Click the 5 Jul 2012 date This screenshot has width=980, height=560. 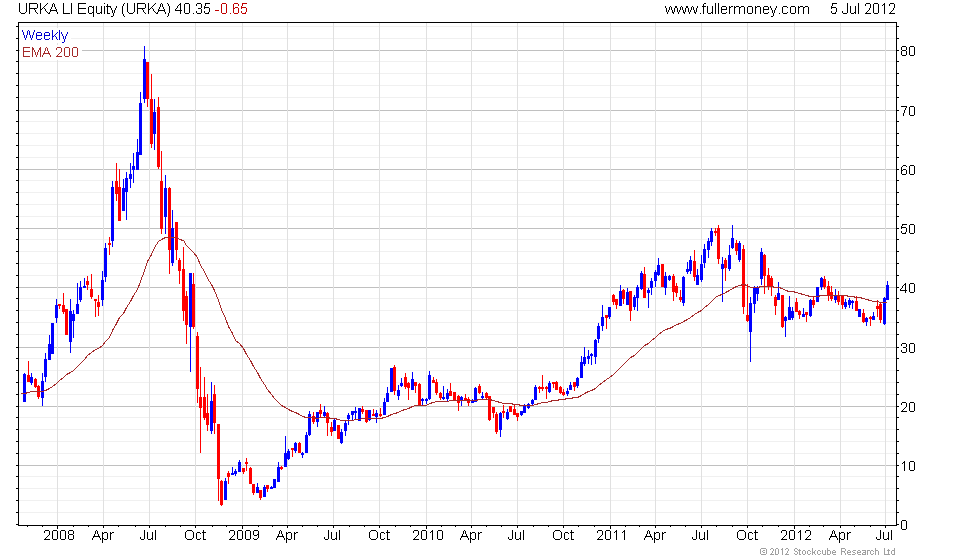(x=862, y=9)
